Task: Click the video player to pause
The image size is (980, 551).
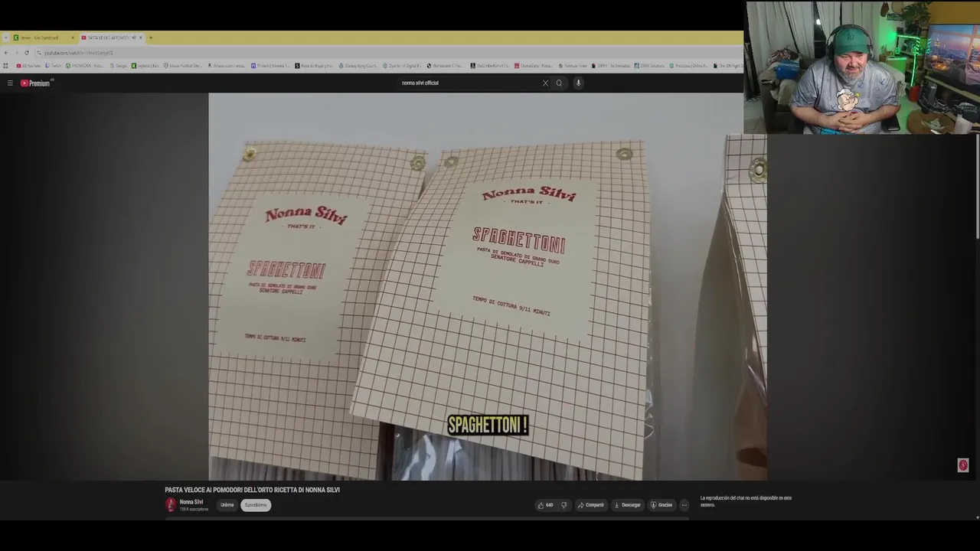Action: (487, 287)
